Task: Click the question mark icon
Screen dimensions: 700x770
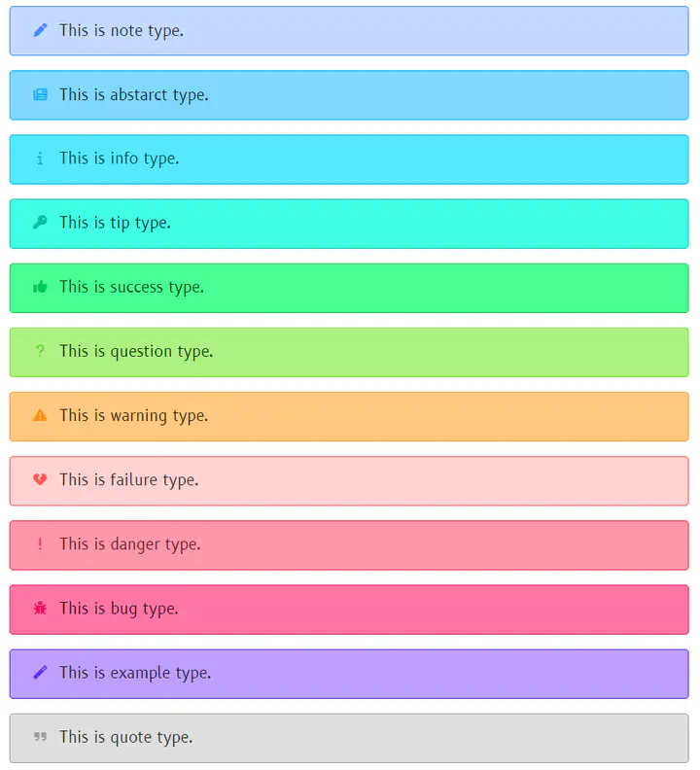Action: pos(40,351)
